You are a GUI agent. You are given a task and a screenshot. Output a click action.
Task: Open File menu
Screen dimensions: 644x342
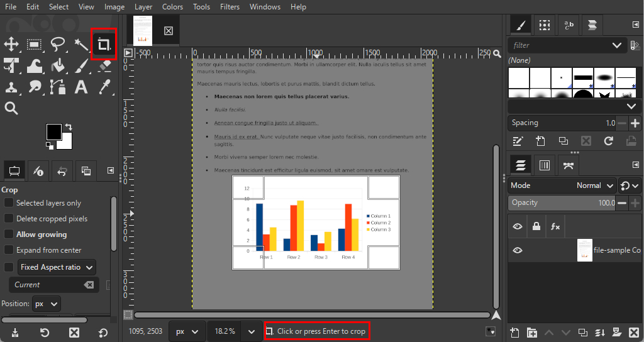pos(11,7)
